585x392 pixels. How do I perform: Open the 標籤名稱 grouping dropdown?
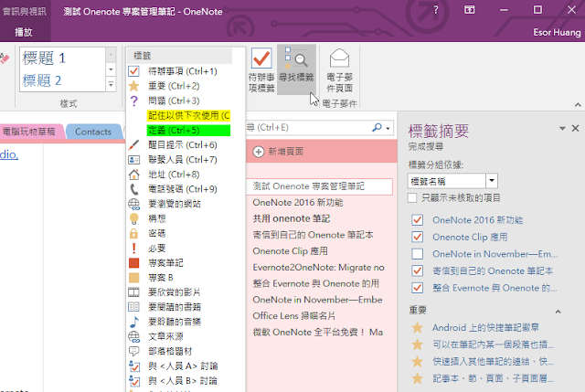492,181
